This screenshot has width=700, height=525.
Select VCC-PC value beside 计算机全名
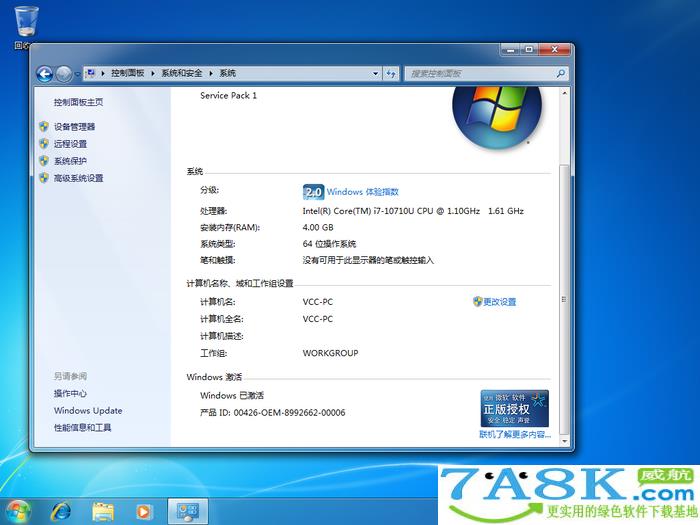pyautogui.click(x=317, y=319)
